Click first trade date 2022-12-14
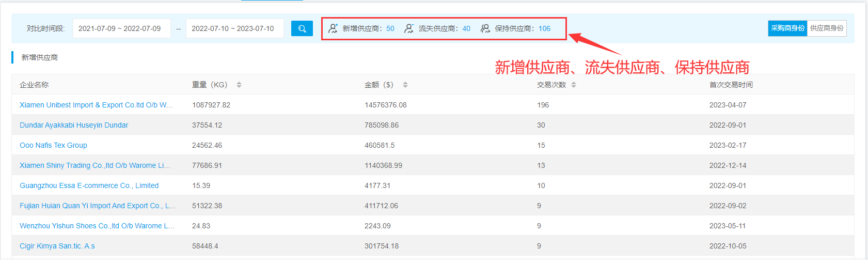This screenshot has width=868, height=265. coord(728,165)
